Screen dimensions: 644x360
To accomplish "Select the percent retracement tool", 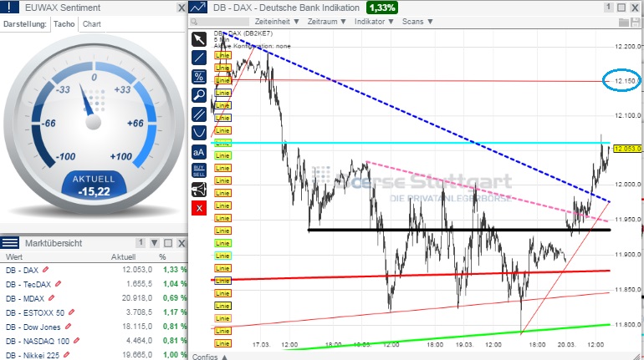I will point(199,77).
